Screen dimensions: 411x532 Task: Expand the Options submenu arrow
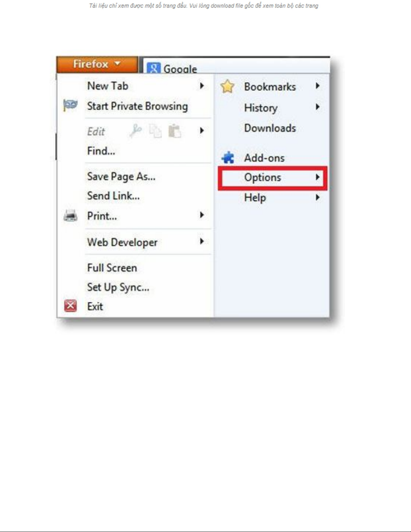click(x=317, y=177)
